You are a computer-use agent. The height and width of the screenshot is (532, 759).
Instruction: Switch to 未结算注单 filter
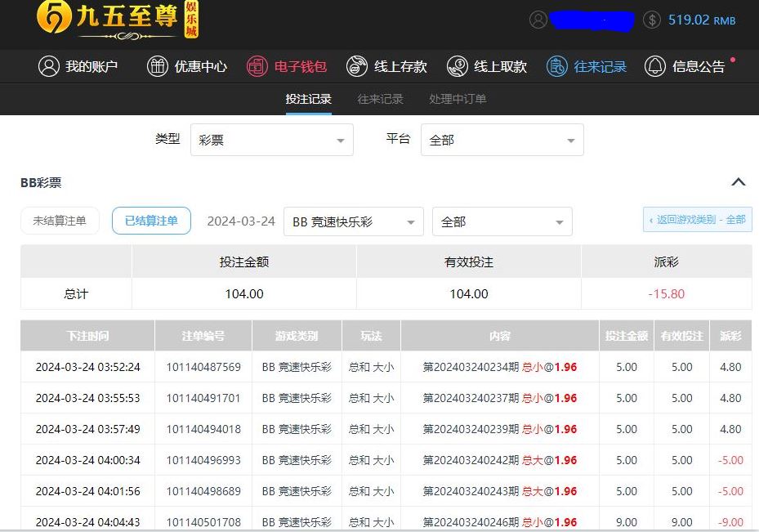[60, 221]
